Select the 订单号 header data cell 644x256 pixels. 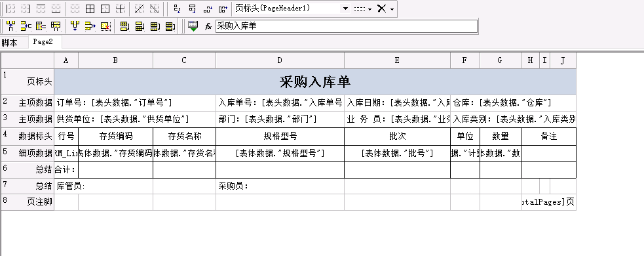pos(135,103)
